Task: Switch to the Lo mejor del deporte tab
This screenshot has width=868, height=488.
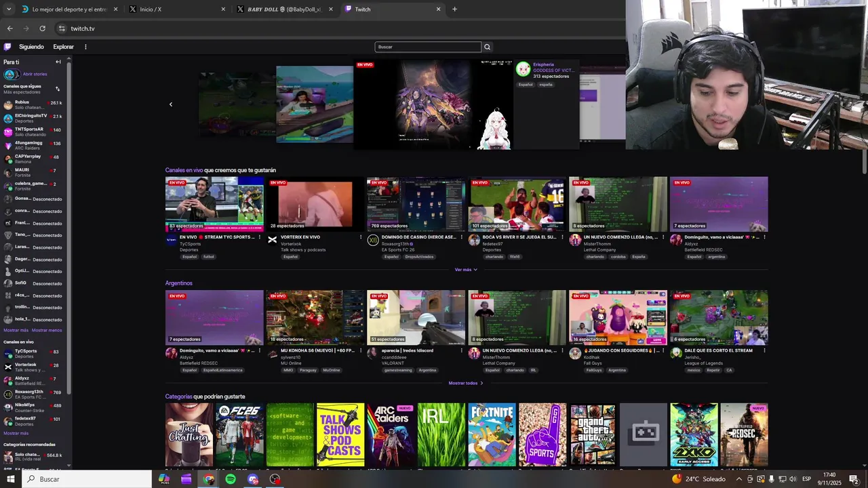Action: (x=69, y=9)
